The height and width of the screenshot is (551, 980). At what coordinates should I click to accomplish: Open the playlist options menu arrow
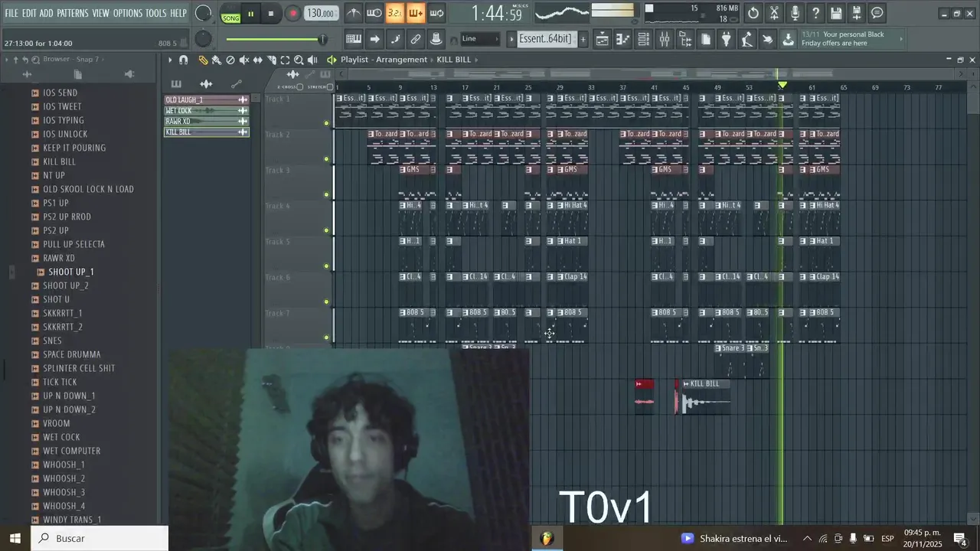click(x=170, y=60)
